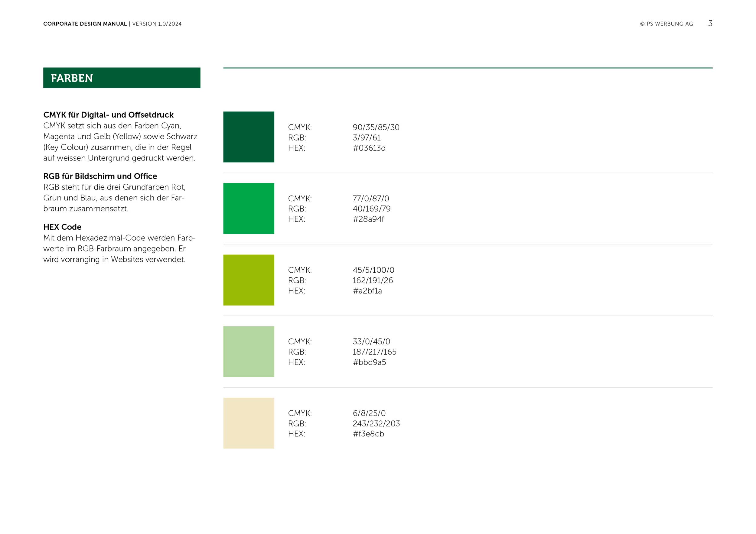Click the page number 3

pos(710,23)
